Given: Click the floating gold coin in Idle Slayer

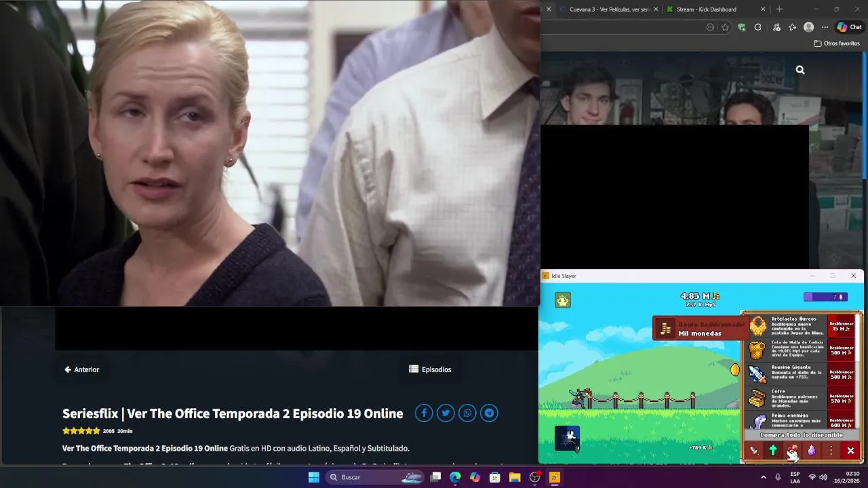Looking at the screenshot, I should click(735, 370).
